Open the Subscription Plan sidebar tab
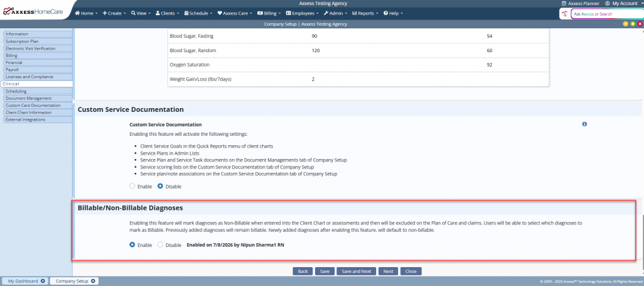This screenshot has height=286, width=644. tap(38, 41)
